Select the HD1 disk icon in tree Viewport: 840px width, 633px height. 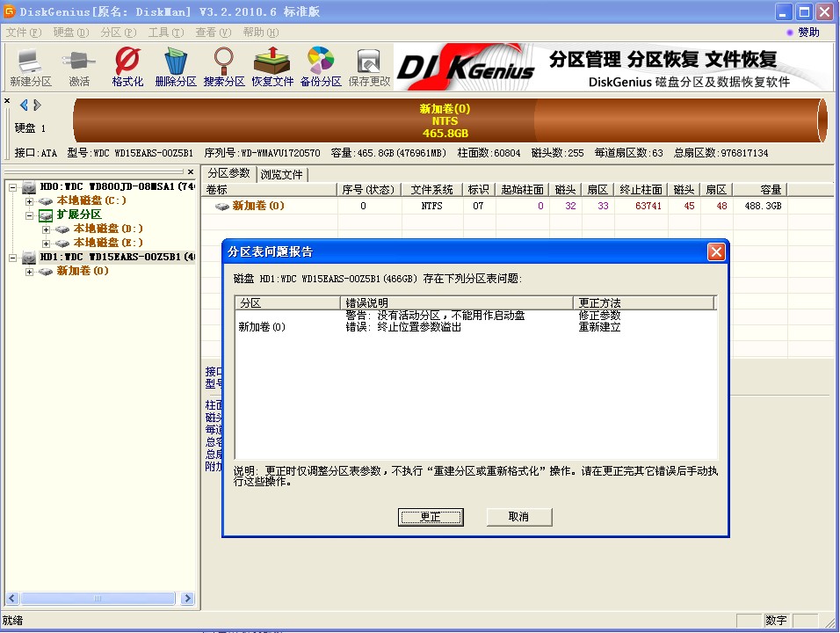(x=29, y=258)
